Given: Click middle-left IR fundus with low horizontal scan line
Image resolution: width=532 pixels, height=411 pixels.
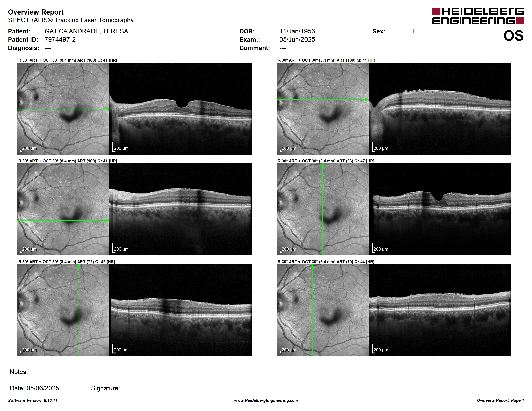Looking at the screenshot, I should tap(63, 209).
